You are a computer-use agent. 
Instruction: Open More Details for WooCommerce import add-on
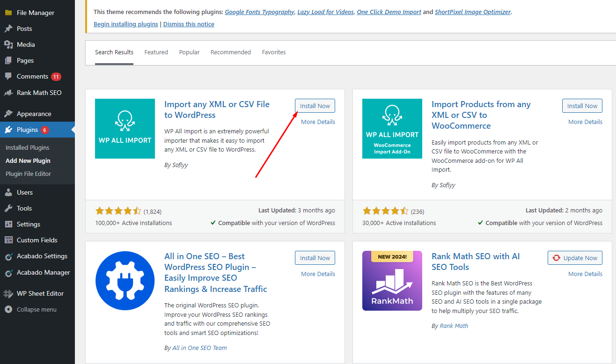[x=586, y=122]
